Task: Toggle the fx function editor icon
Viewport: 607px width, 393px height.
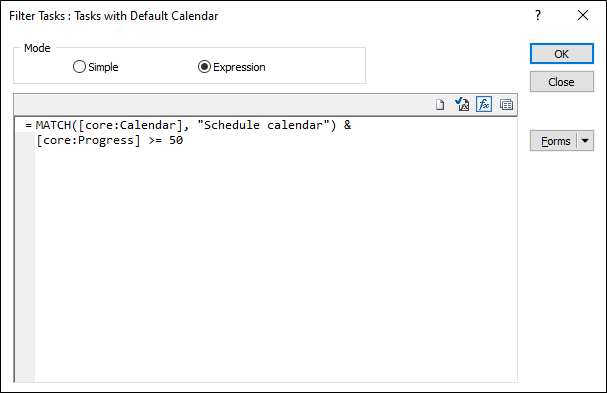Action: click(x=484, y=105)
